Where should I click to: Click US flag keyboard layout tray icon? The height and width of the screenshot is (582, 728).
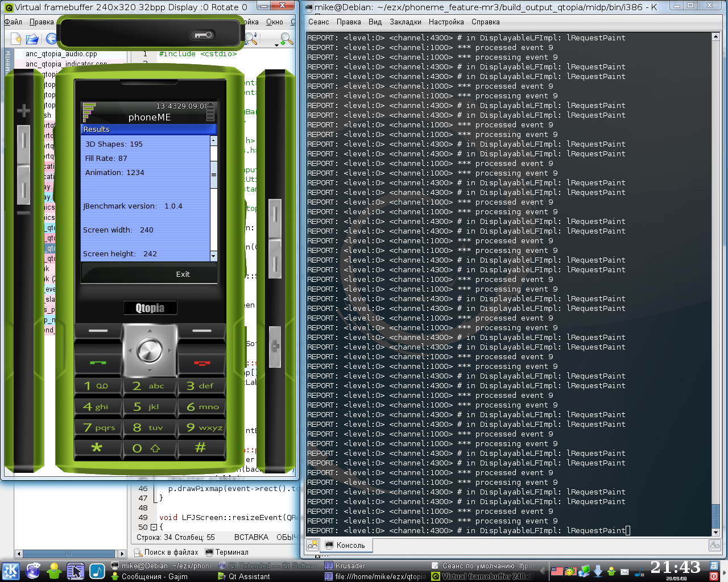pyautogui.click(x=556, y=571)
